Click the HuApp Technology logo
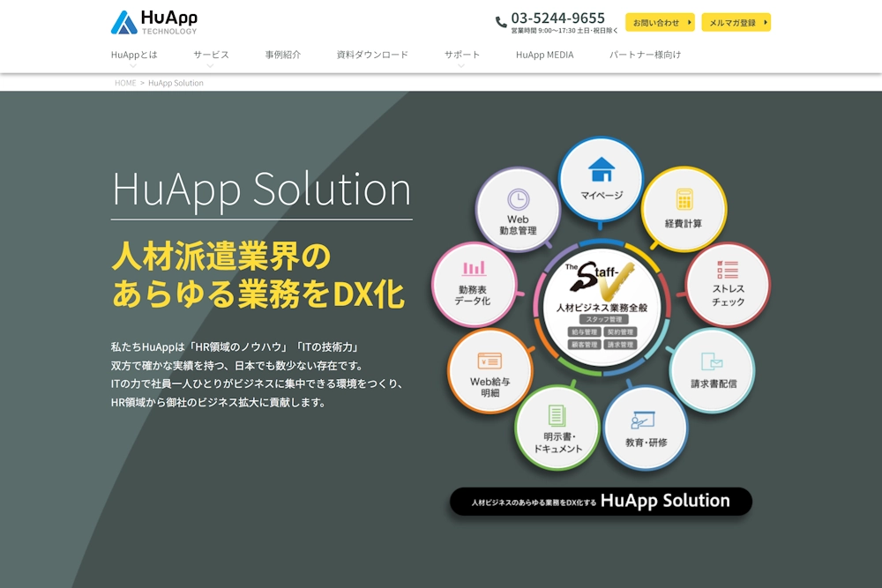The height and width of the screenshot is (588, 882). (153, 22)
